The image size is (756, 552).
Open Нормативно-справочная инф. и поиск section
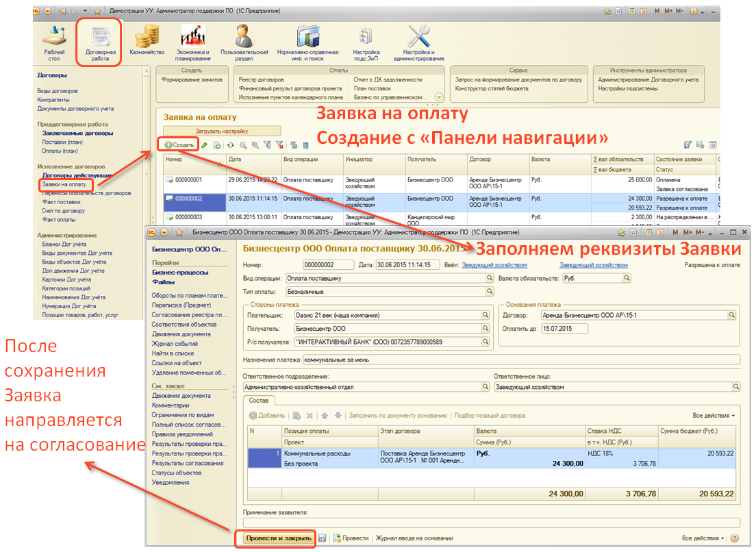[307, 40]
